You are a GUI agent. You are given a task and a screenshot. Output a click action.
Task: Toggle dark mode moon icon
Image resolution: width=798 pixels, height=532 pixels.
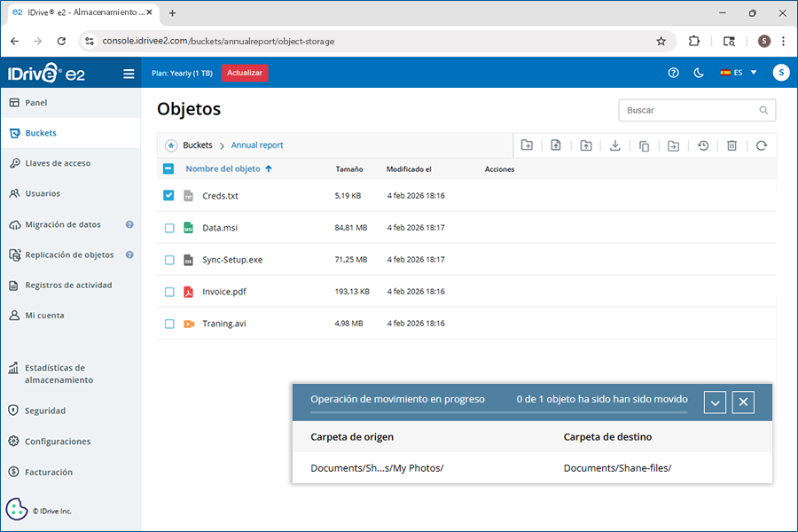click(x=698, y=73)
